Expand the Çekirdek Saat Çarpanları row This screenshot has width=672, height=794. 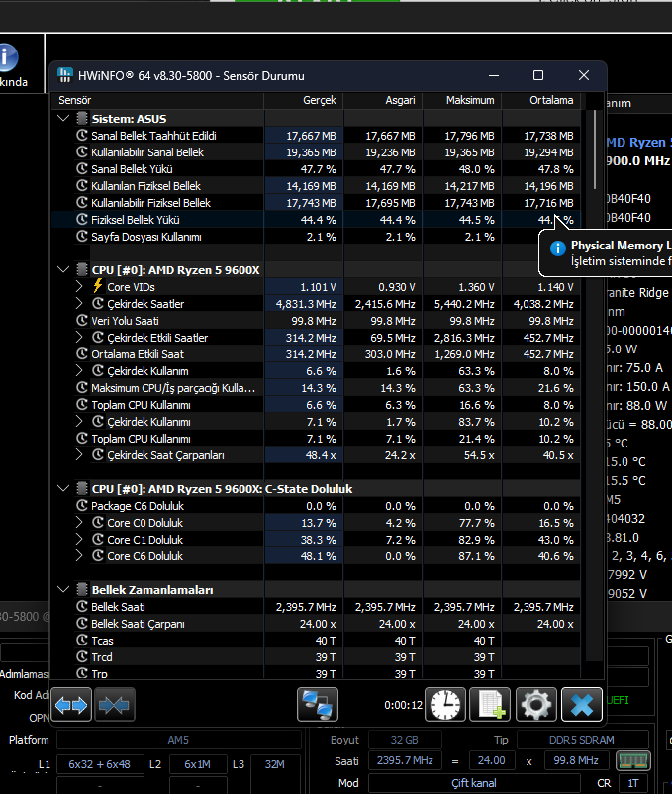coord(79,454)
